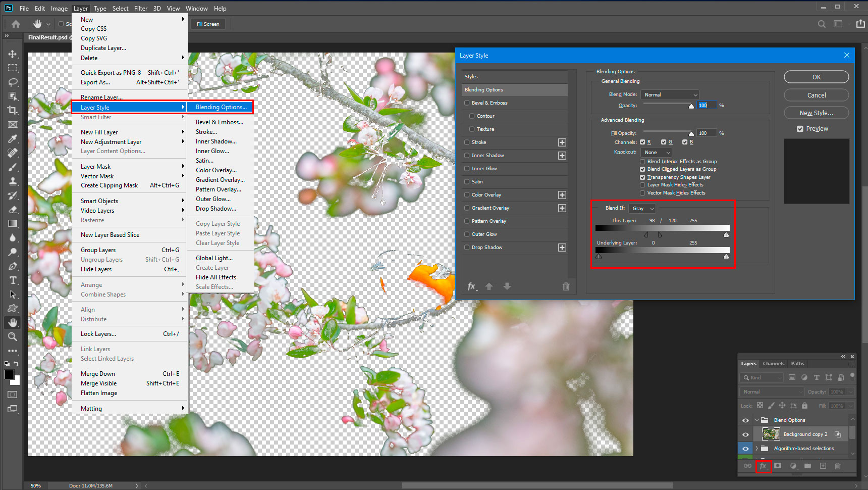Add another Stroke effect with plus icon

[x=562, y=142]
